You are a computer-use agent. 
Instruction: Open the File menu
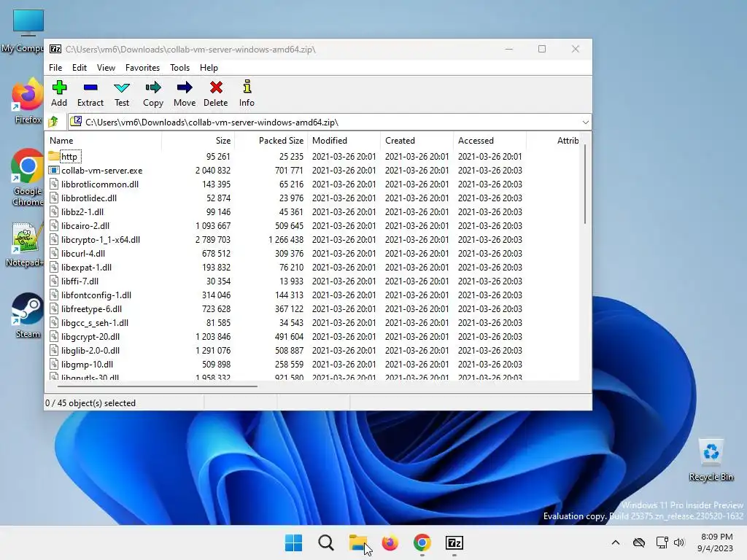55,68
